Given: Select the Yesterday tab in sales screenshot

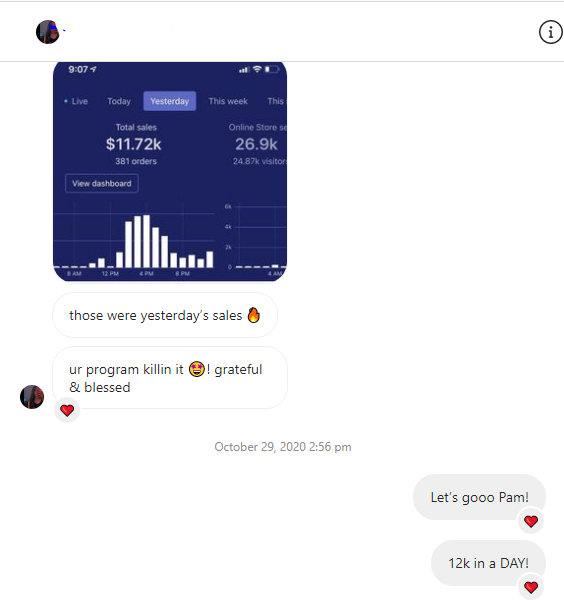Looking at the screenshot, I should pyautogui.click(x=170, y=101).
